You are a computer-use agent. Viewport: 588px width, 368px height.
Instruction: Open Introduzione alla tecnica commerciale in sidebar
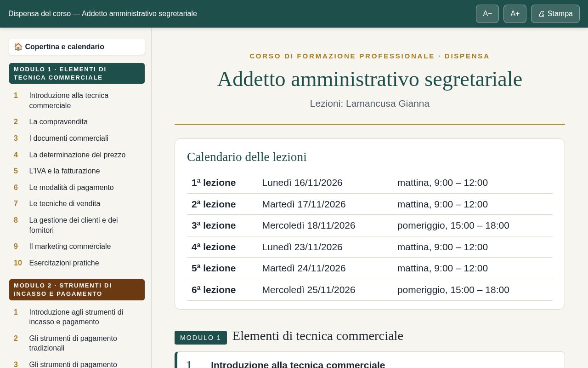coord(77,101)
